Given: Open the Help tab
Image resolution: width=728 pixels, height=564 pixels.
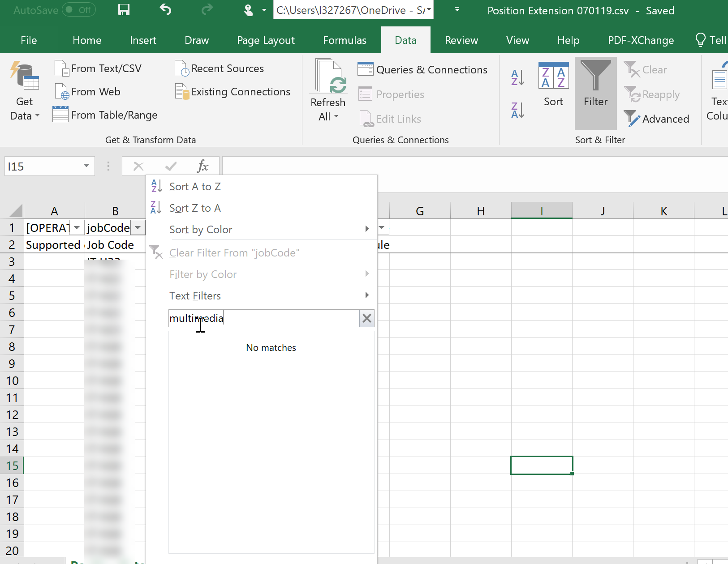Looking at the screenshot, I should 568,40.
